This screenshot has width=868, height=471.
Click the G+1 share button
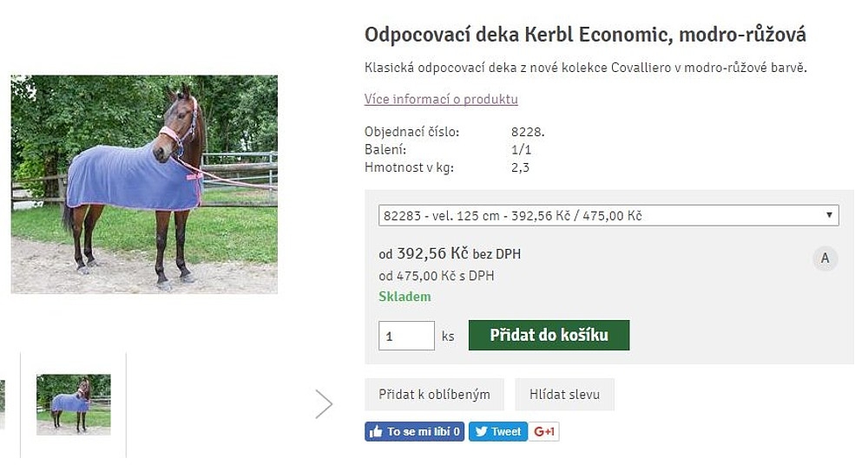pyautogui.click(x=544, y=432)
